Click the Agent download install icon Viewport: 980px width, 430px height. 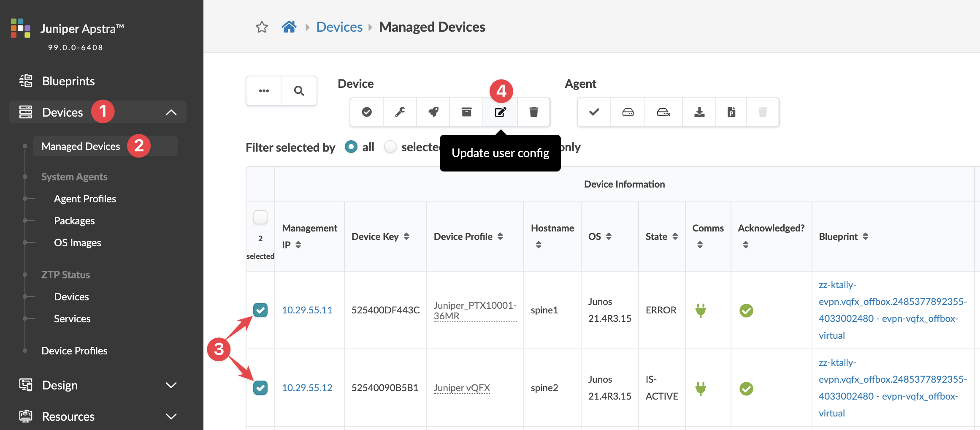(x=699, y=112)
